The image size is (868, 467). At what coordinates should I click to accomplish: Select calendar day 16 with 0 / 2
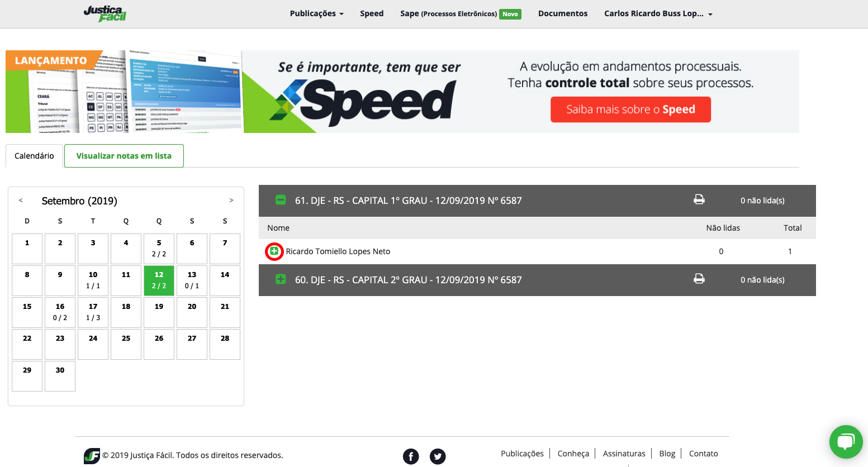(60, 312)
